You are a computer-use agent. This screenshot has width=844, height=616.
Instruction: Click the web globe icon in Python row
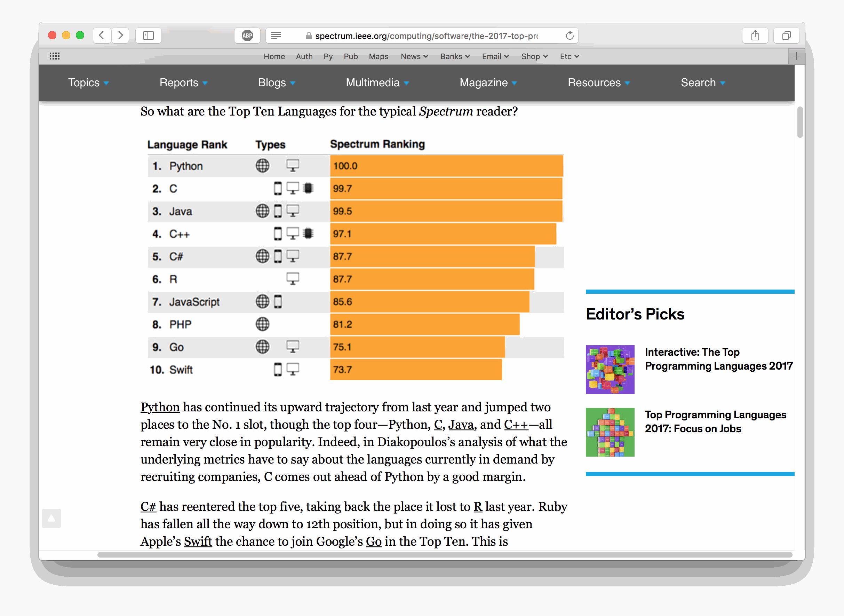[x=262, y=166]
